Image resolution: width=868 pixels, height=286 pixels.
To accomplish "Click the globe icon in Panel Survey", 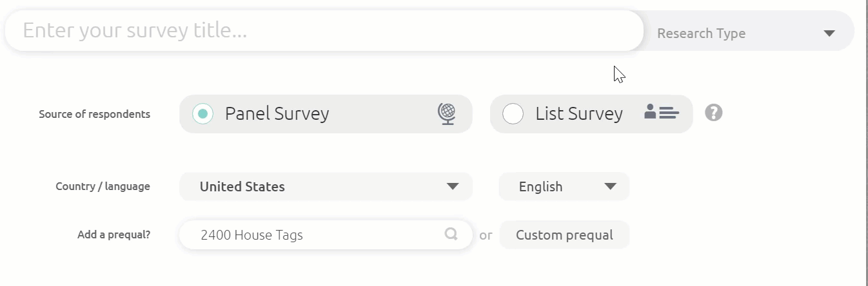I will coord(446,114).
